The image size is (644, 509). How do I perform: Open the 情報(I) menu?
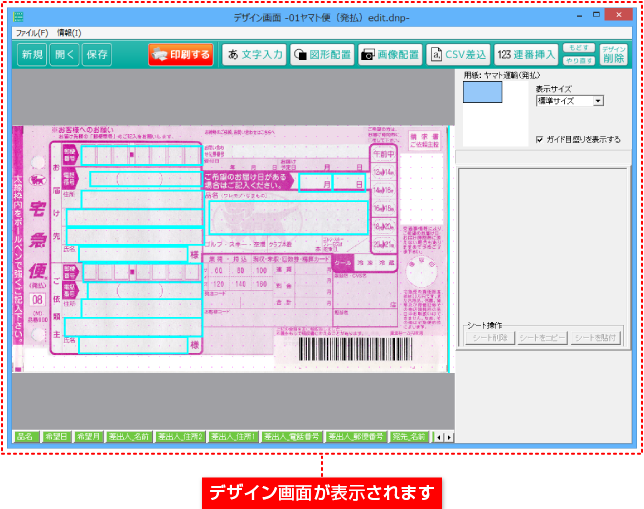pyautogui.click(x=69, y=33)
